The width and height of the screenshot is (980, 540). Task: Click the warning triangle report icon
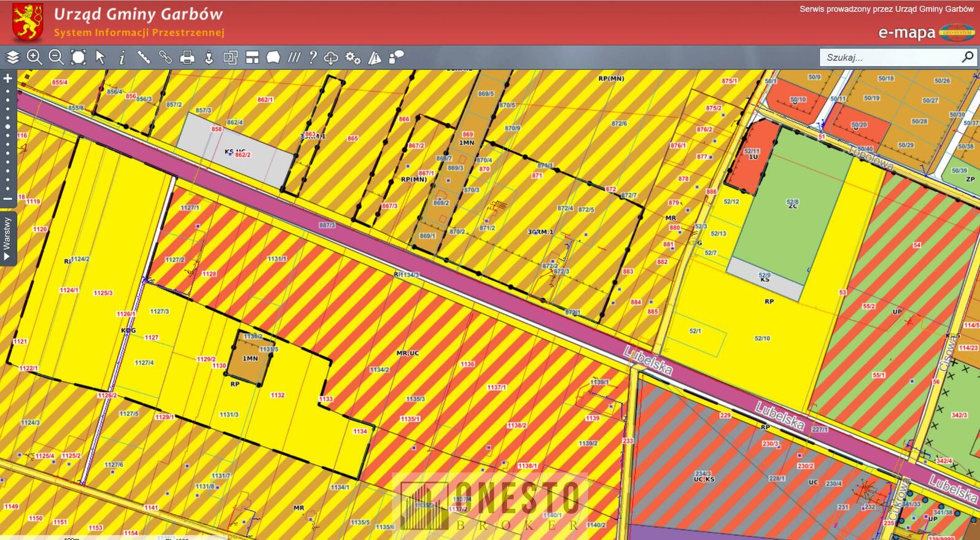pyautogui.click(x=375, y=58)
